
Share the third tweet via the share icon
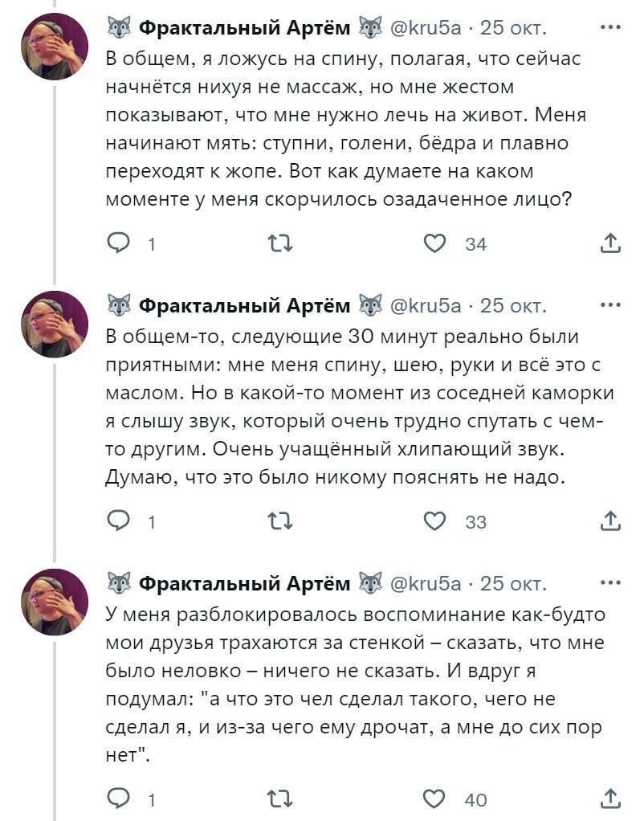tap(610, 799)
